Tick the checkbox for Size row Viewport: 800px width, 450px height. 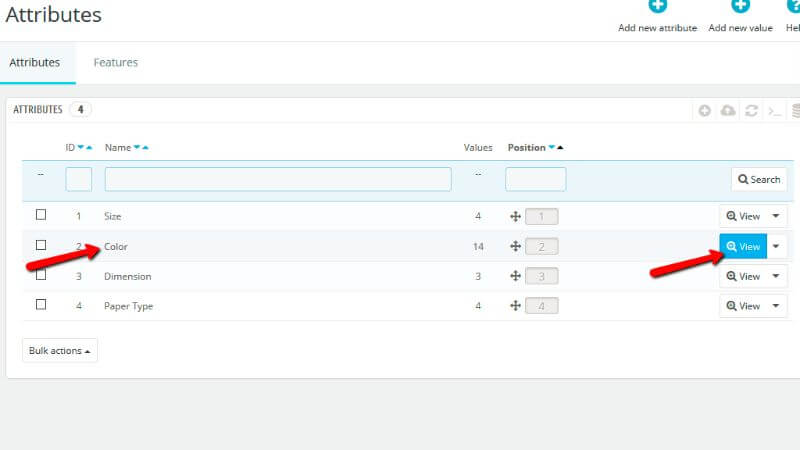(41, 215)
